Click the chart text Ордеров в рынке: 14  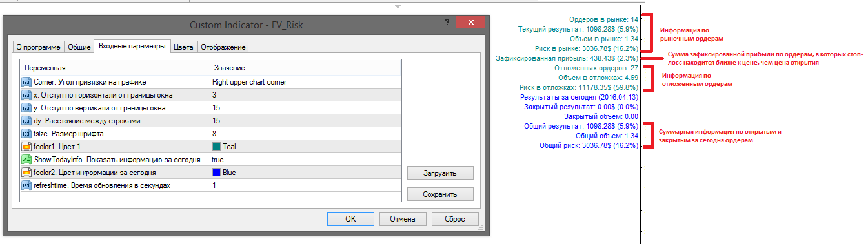[x=603, y=19]
